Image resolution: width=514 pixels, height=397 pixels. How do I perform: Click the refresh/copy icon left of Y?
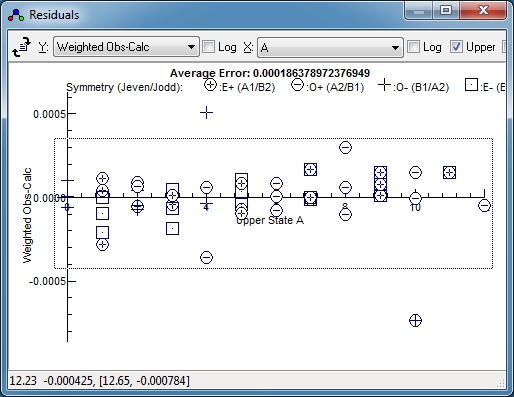tap(22, 47)
